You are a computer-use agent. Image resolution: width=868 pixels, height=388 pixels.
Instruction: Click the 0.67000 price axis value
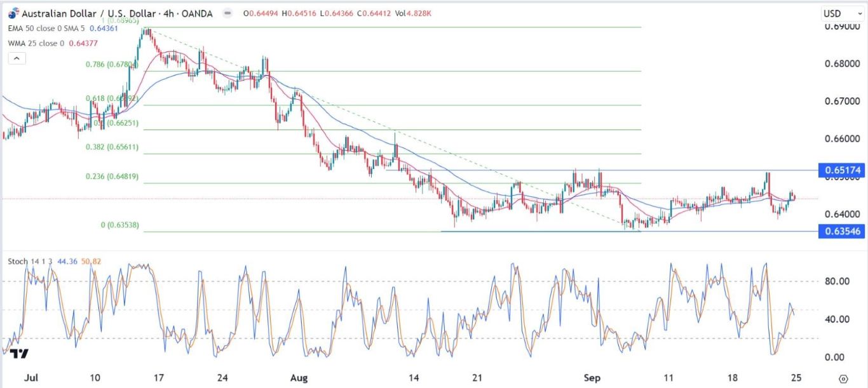843,102
